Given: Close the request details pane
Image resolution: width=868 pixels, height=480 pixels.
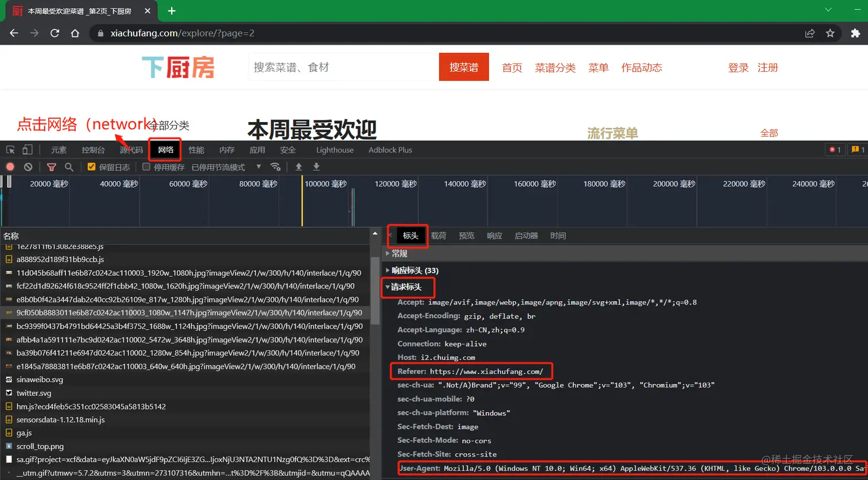Looking at the screenshot, I should pos(390,235).
